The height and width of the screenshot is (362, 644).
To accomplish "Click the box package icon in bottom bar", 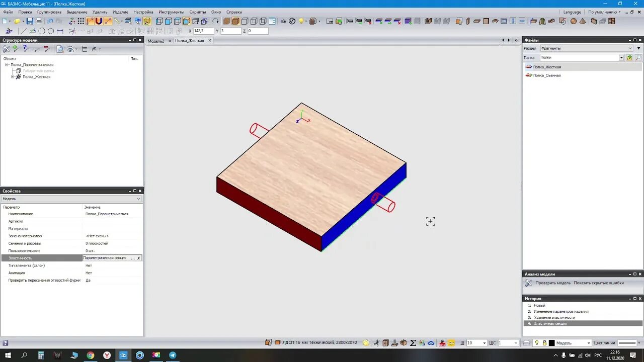I will click(404, 343).
